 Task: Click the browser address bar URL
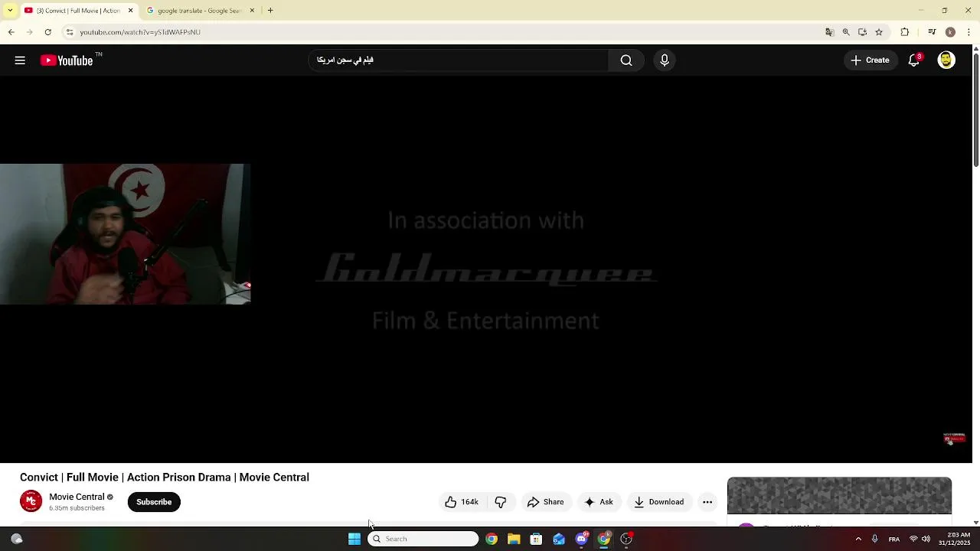140,32
